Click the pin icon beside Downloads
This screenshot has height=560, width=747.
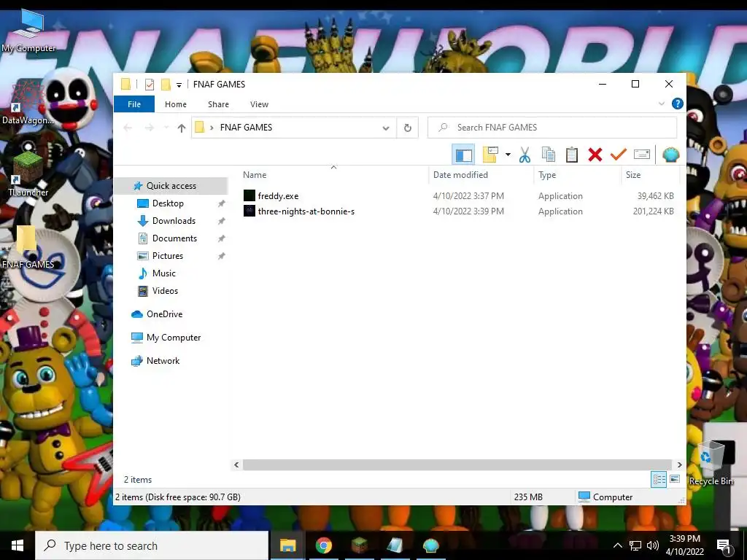(222, 222)
